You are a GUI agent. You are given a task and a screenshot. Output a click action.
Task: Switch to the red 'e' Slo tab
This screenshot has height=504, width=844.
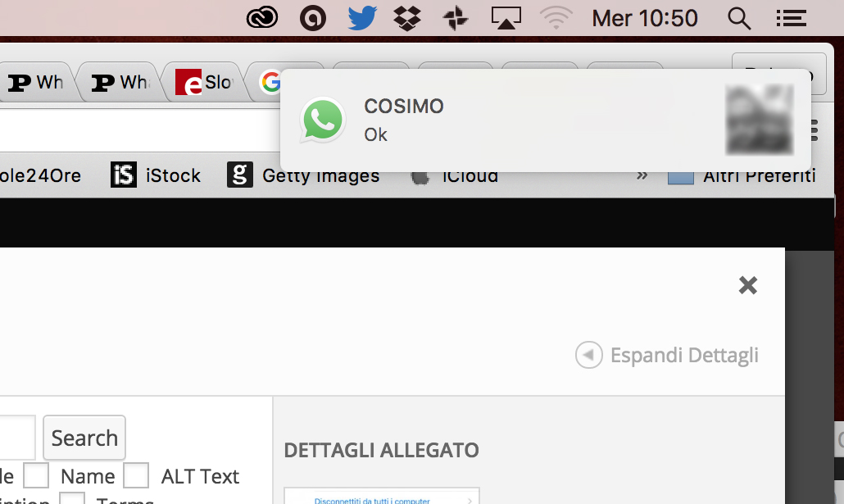pos(205,82)
